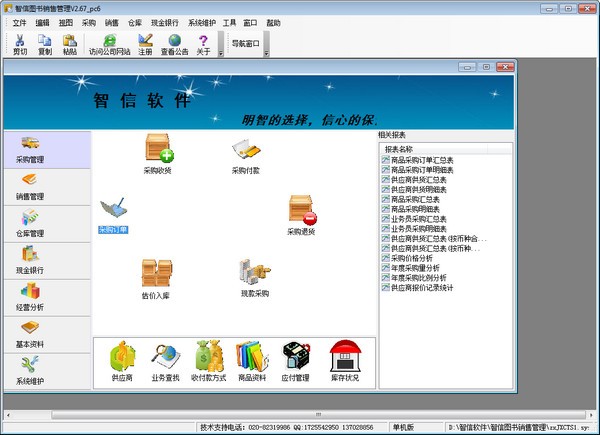
Task: Select 销售管理 in the sidebar
Action: coord(47,187)
